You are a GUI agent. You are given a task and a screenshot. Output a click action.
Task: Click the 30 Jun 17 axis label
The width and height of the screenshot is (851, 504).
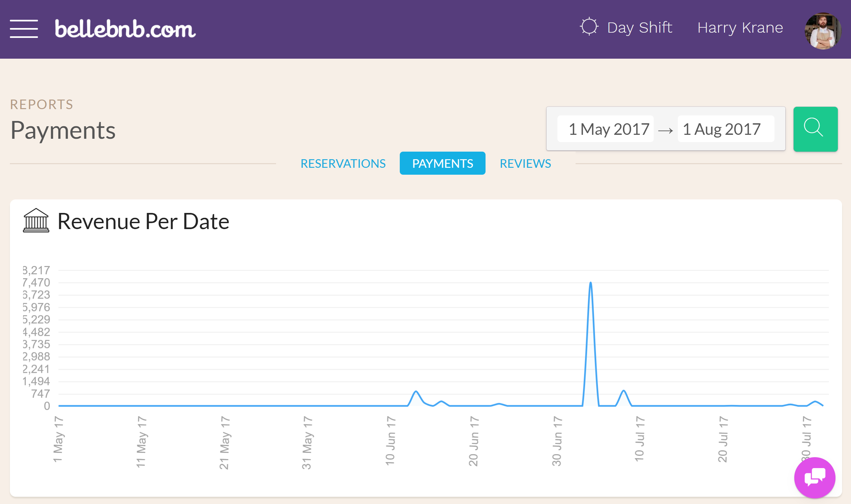pos(557,441)
